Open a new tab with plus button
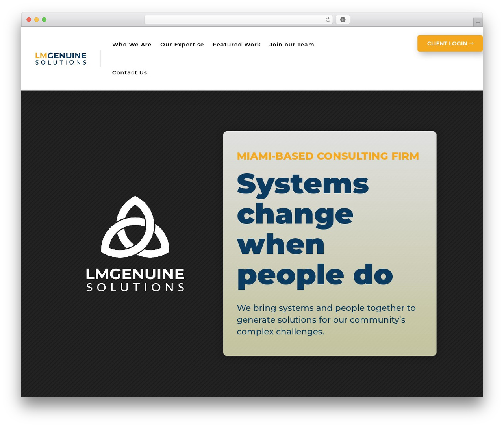The image size is (504, 427). [x=478, y=22]
